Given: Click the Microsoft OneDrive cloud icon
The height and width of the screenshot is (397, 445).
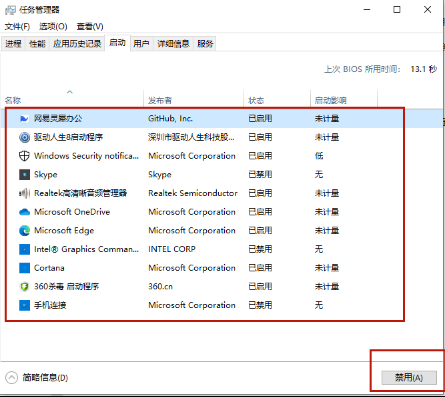Looking at the screenshot, I should pyautogui.click(x=24, y=212).
